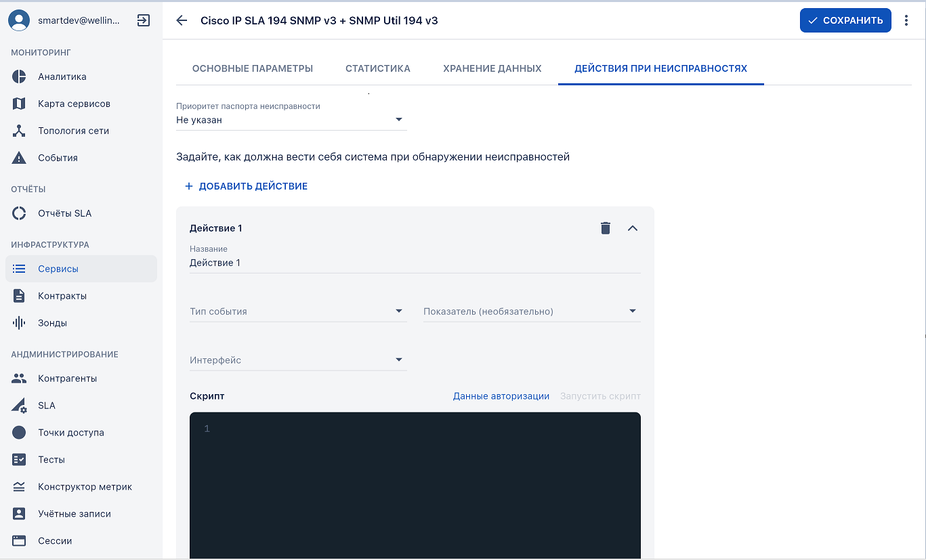
Task: Click the События warning triangle icon
Action: (x=19, y=158)
